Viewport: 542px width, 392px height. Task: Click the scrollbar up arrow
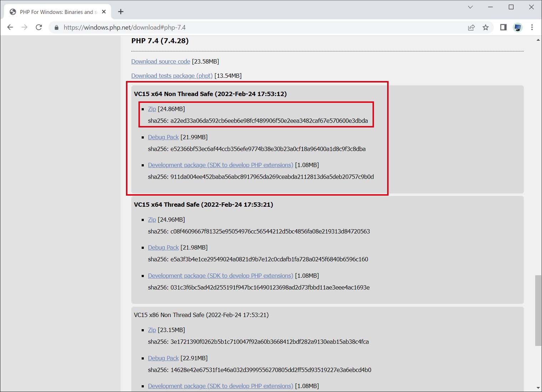(x=538, y=40)
